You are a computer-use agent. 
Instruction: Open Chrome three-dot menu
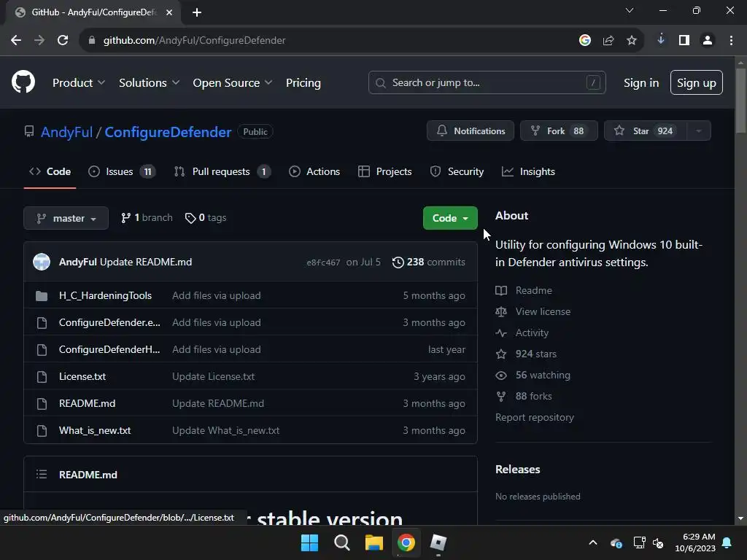coord(731,41)
